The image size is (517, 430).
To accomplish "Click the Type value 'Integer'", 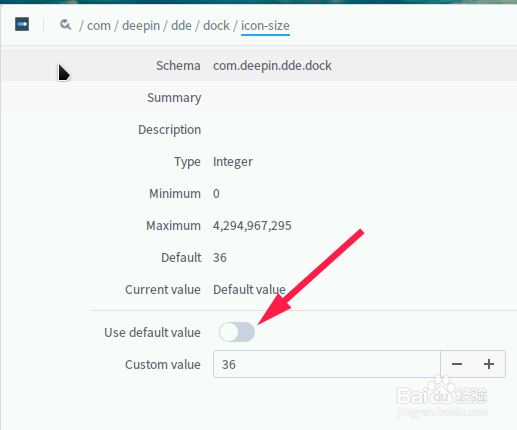I will pos(233,162).
